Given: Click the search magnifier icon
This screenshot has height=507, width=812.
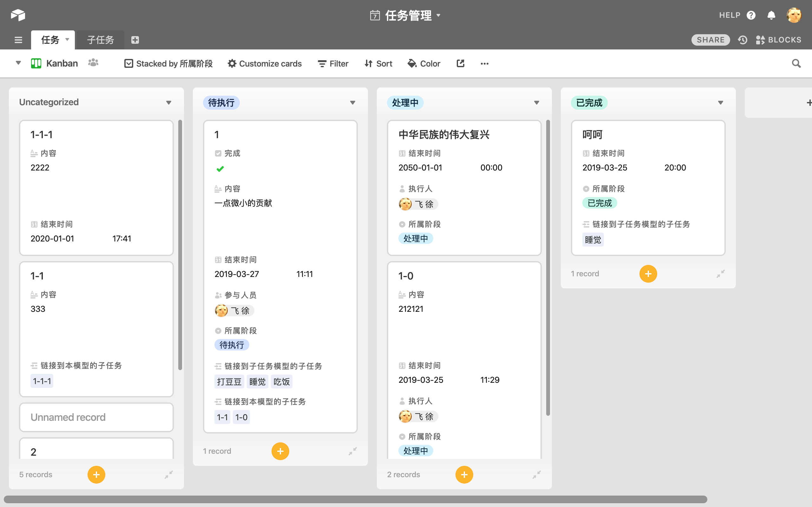Looking at the screenshot, I should (796, 63).
